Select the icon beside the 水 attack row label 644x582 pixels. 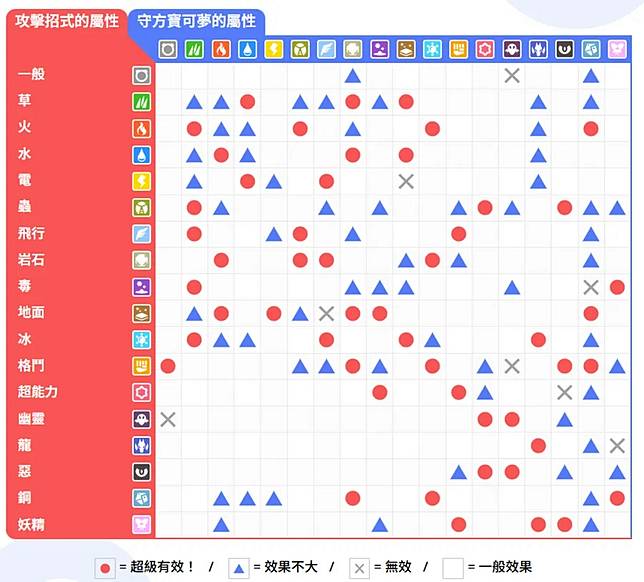141,155
